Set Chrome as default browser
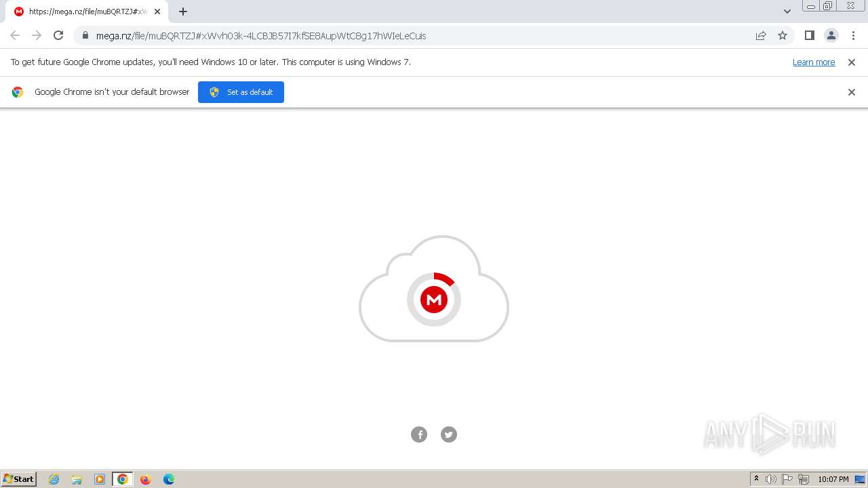 click(x=241, y=92)
